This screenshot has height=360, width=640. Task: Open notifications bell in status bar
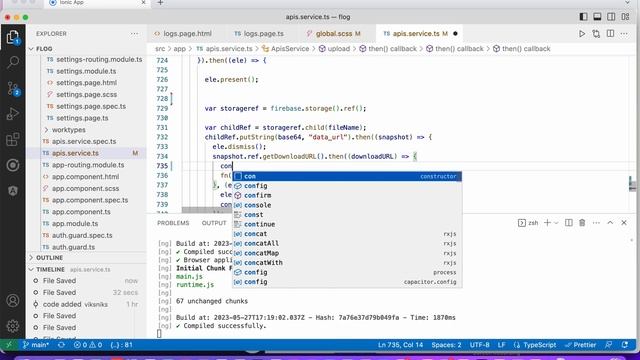point(625,345)
